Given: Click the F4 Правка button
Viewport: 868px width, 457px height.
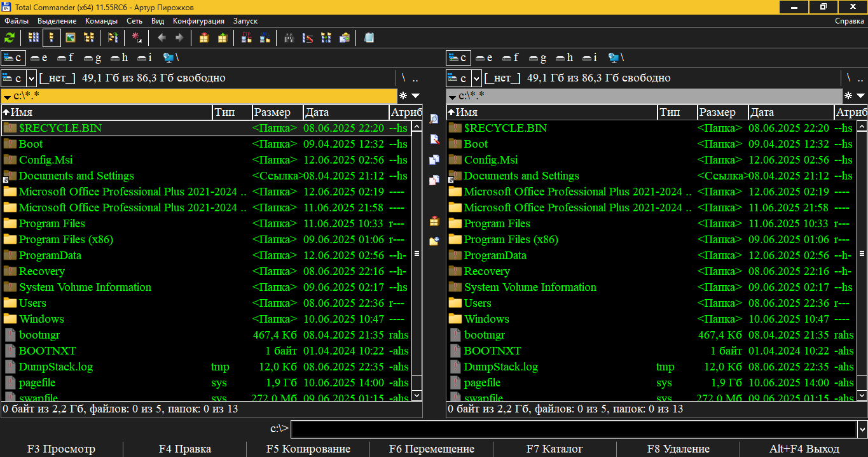Looking at the screenshot, I should coord(185,449).
